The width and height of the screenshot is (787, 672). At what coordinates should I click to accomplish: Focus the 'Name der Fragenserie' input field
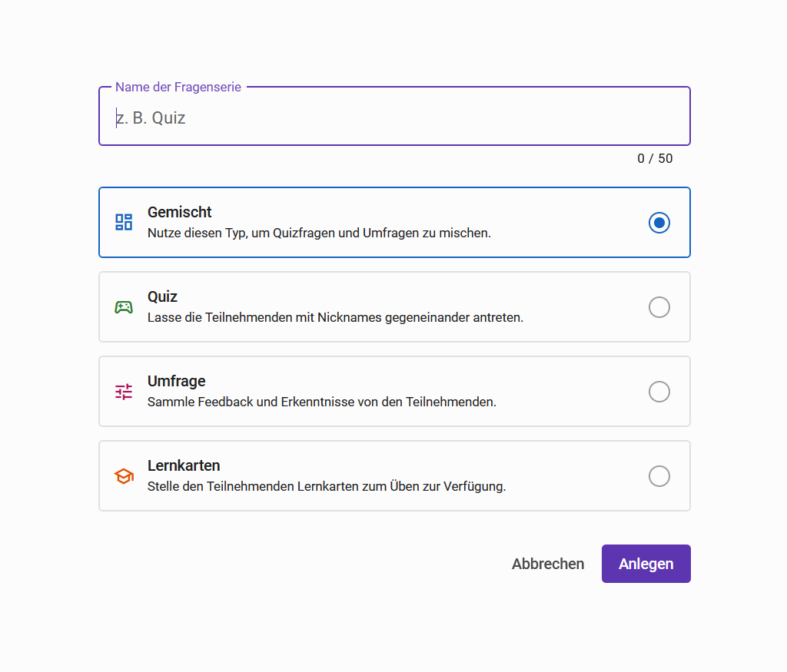pyautogui.click(x=394, y=118)
